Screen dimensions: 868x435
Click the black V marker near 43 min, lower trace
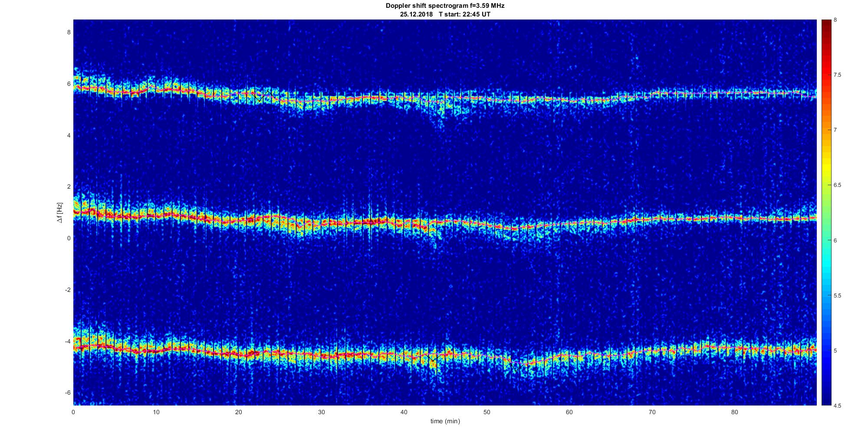(x=433, y=358)
